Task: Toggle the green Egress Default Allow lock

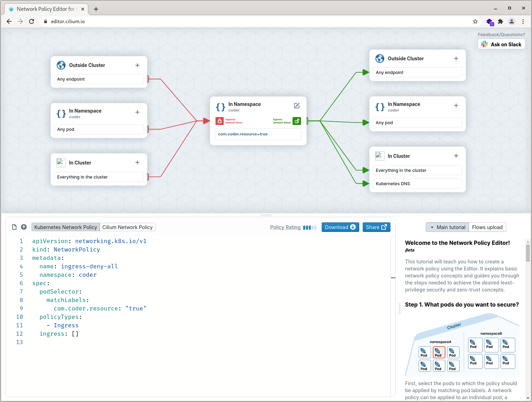Action: coord(297,121)
